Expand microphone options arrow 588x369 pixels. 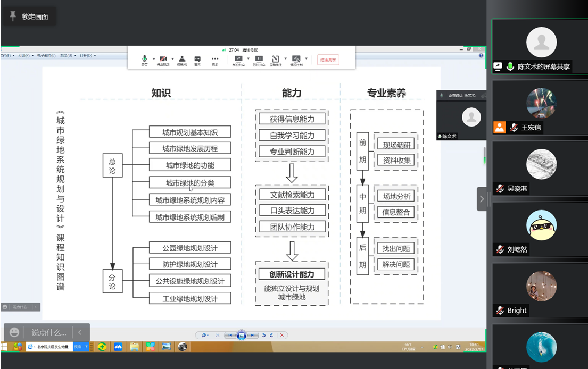coord(154,58)
